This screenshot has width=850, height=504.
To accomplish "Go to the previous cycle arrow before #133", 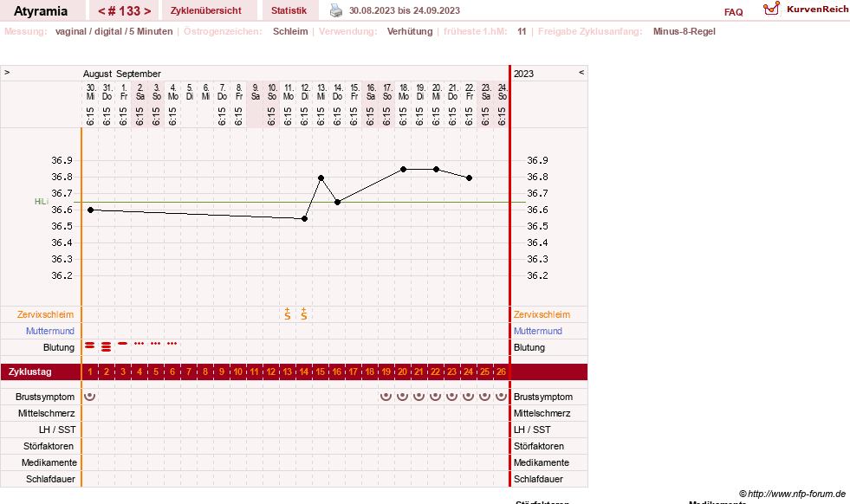I will pyautogui.click(x=101, y=11).
